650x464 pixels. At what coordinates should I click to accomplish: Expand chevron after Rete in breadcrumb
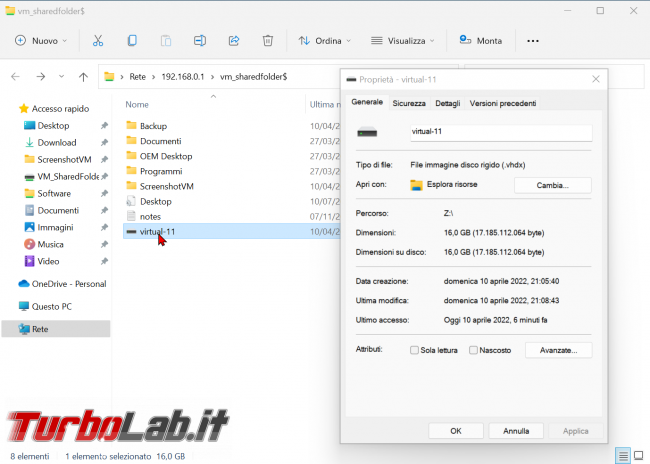coord(153,77)
